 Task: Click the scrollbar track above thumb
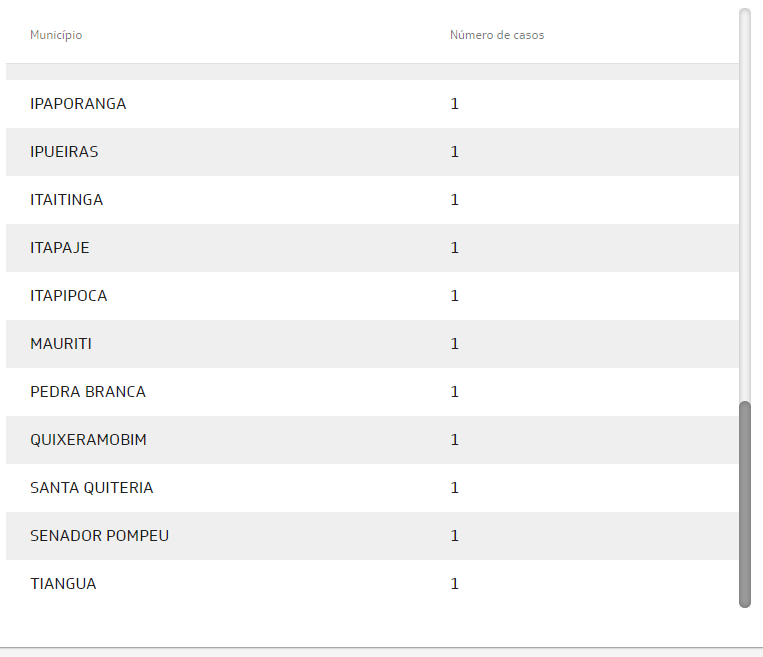pyautogui.click(x=744, y=200)
